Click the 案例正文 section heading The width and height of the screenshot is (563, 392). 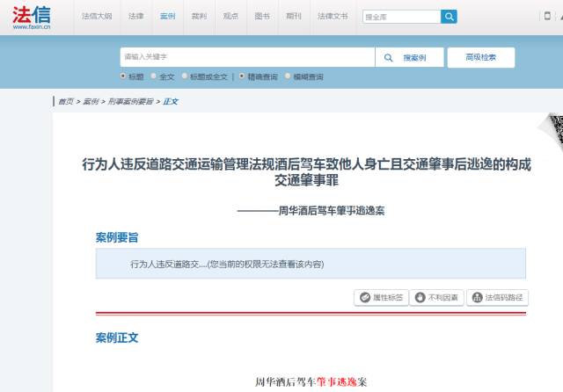pos(117,338)
